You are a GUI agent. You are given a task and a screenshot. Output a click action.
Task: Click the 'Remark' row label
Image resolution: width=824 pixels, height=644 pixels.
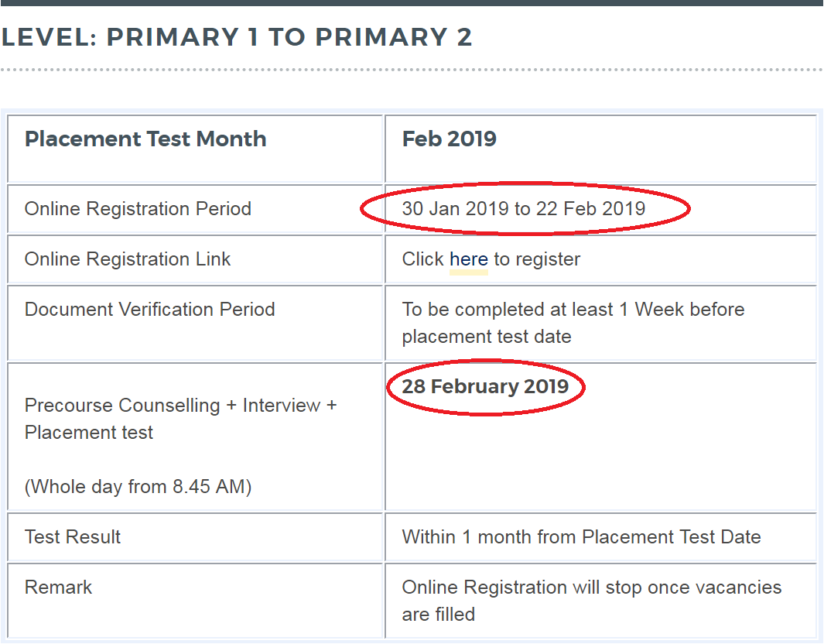click(x=58, y=587)
